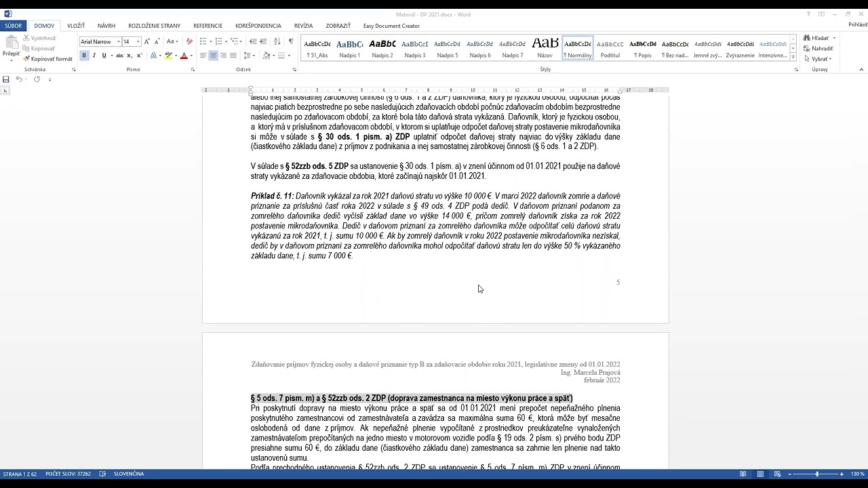The height and width of the screenshot is (488, 868).
Task: Justify paragraph text
Action: coord(233,56)
